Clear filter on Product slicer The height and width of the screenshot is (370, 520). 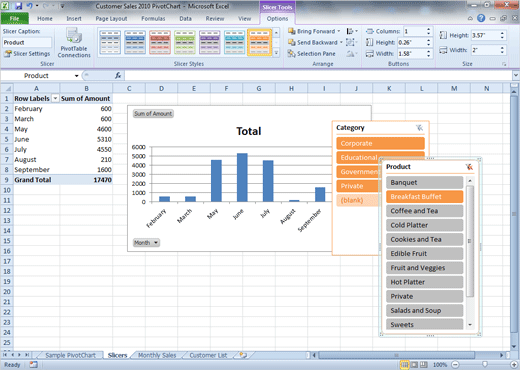(469, 167)
